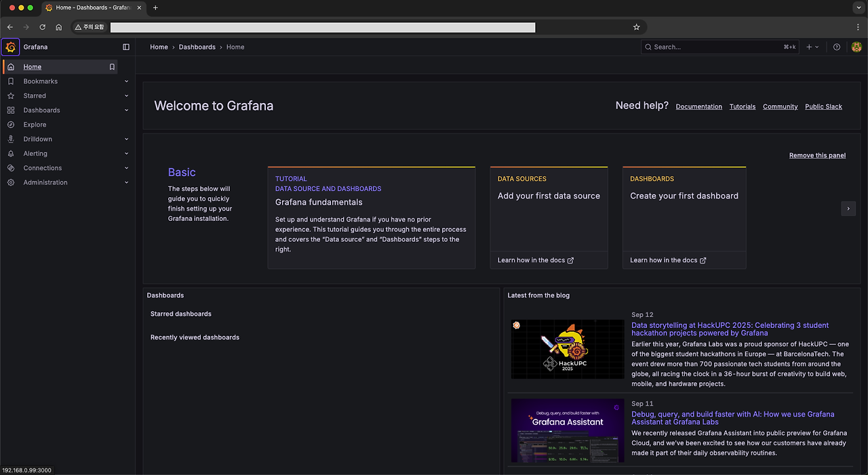Click the Grafana logo icon

coord(10,47)
